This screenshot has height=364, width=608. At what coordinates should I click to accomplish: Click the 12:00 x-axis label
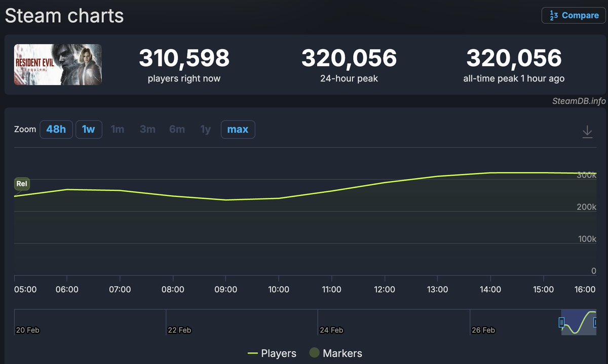385,290
